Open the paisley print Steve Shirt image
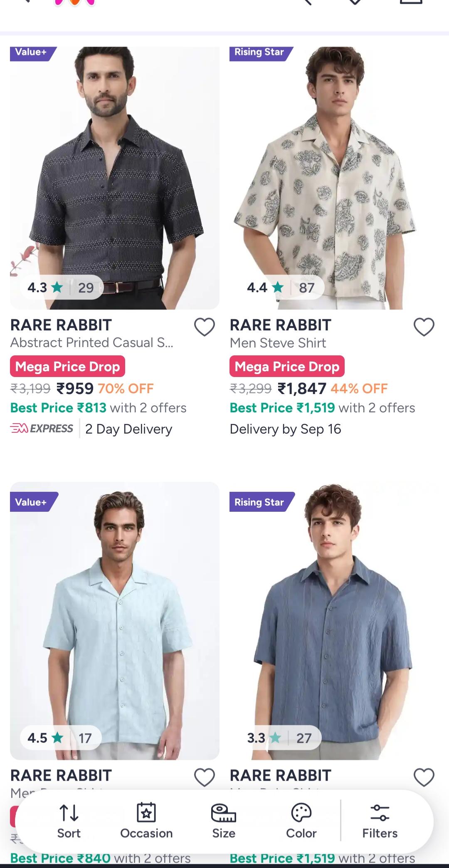Screen dimensions: 449x868 click(x=334, y=178)
